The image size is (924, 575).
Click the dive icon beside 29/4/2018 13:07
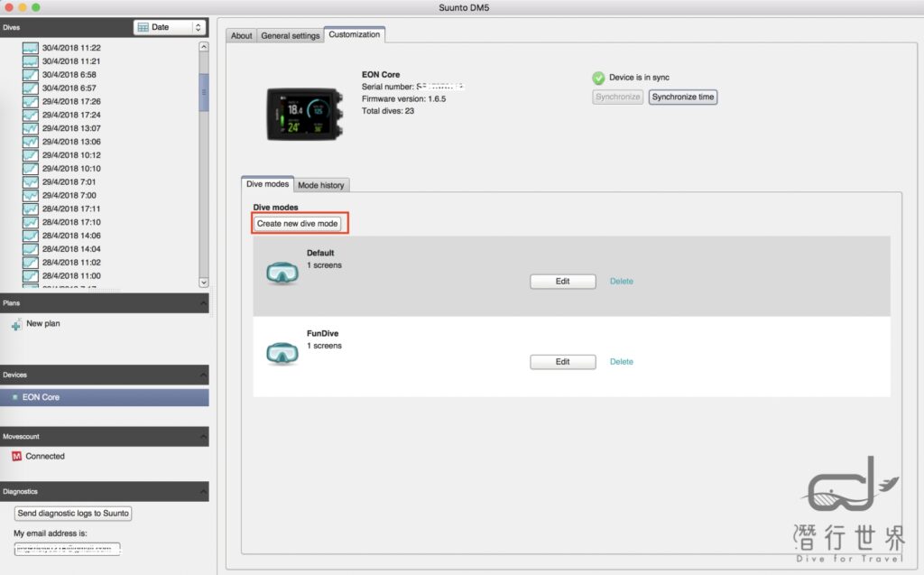[30, 128]
